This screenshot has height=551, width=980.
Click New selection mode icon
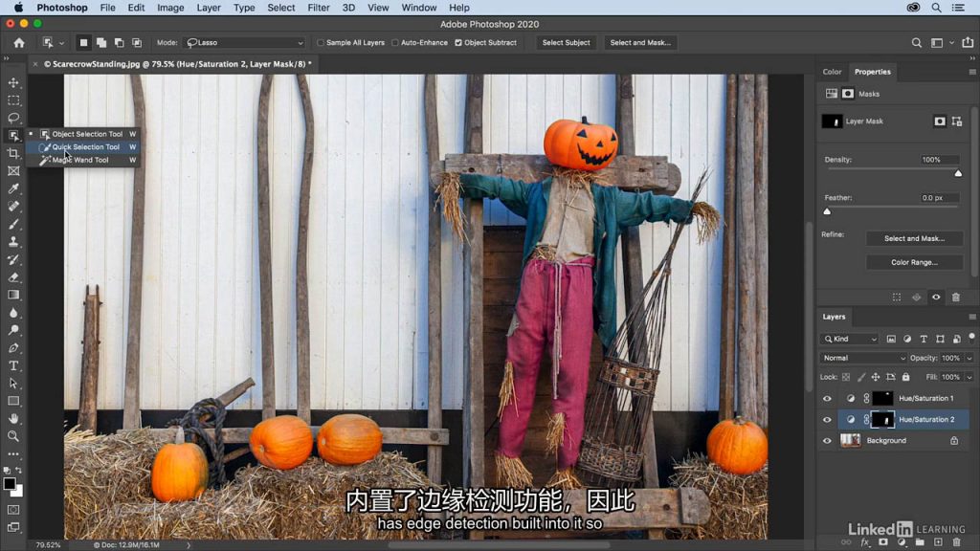[83, 42]
